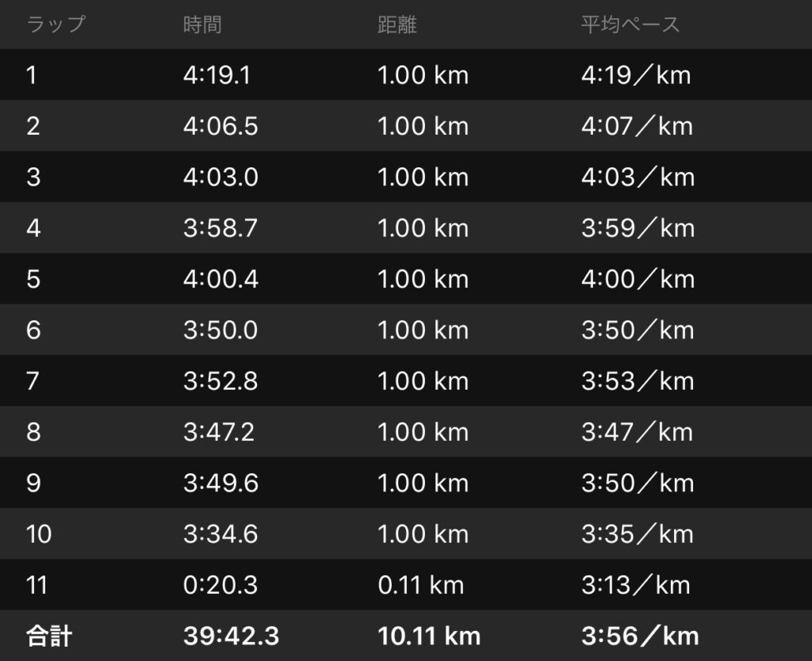This screenshot has width=812, height=661.
Task: Click overall average pace 3:56/km
Action: (x=640, y=636)
